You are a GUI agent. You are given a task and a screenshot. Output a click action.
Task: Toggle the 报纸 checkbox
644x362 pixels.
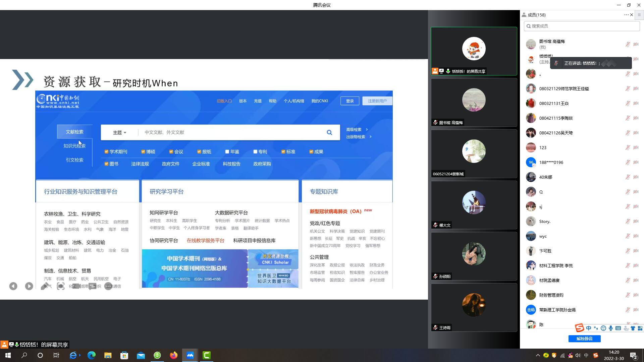coord(199,152)
